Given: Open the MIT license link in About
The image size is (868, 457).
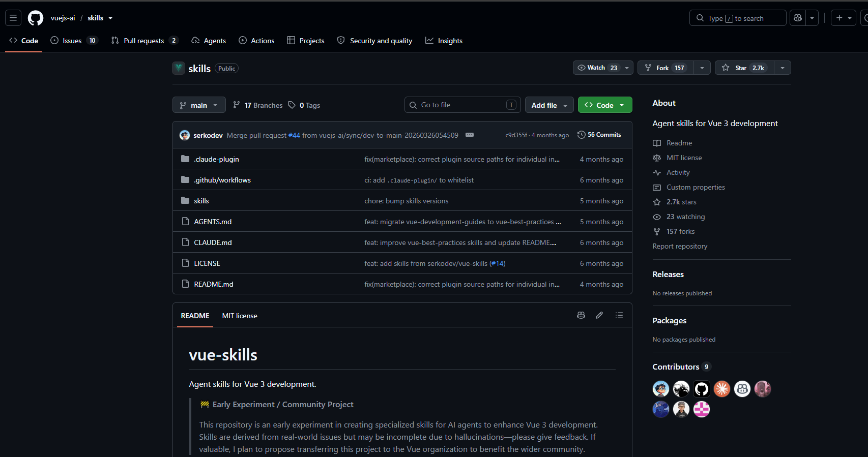Looking at the screenshot, I should pos(677,158).
